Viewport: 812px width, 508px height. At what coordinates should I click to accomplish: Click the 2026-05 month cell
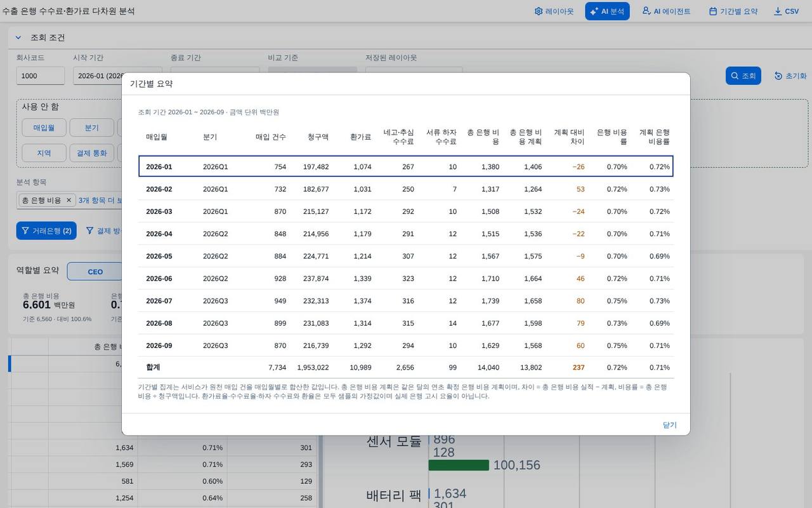point(159,256)
